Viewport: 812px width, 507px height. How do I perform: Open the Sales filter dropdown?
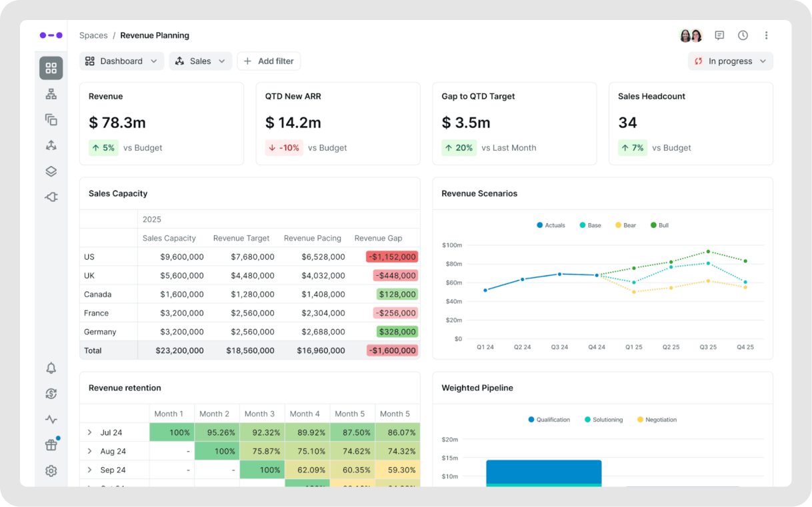point(200,61)
